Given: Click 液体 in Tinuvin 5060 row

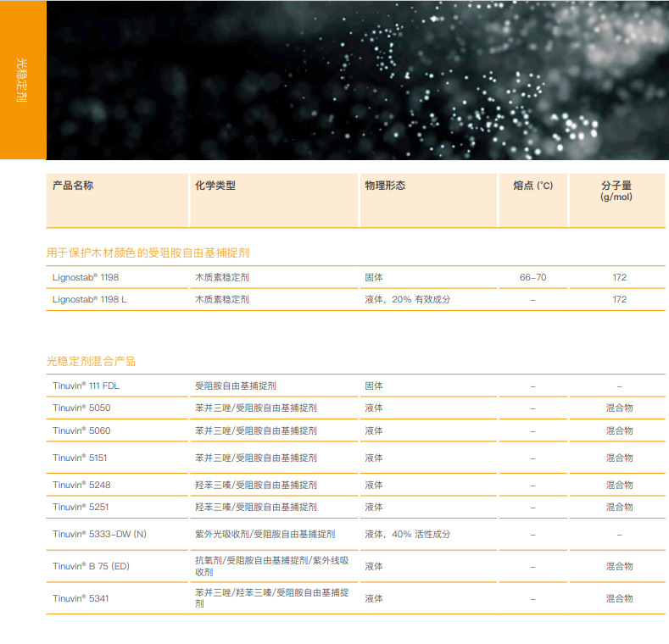Looking at the screenshot, I should coord(374,430).
